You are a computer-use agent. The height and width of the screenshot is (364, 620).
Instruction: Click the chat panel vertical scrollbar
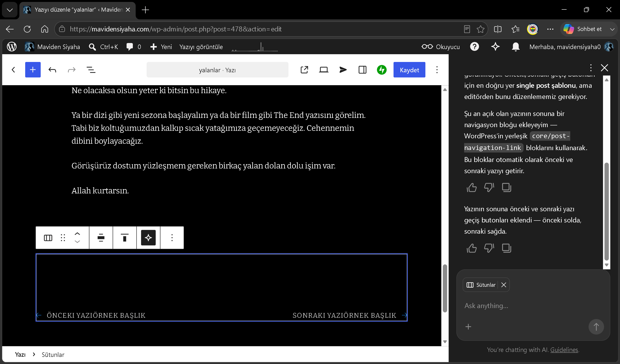[x=606, y=211]
